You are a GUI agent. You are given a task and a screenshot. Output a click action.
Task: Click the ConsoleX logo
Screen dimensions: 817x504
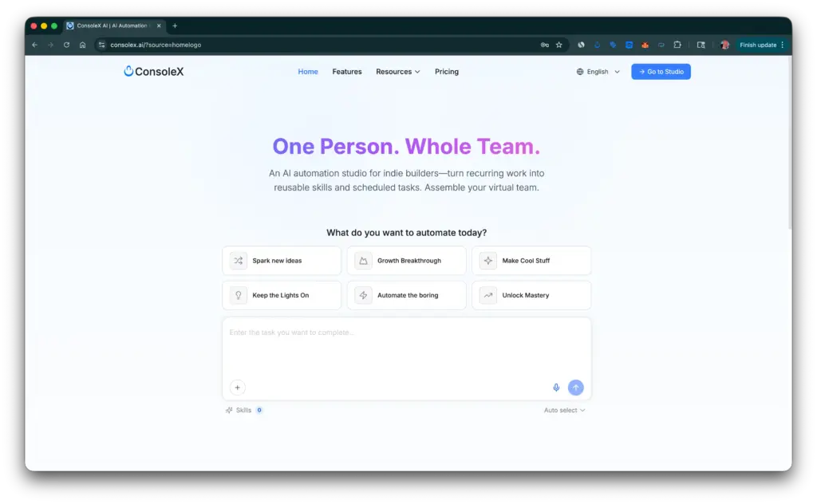153,71
